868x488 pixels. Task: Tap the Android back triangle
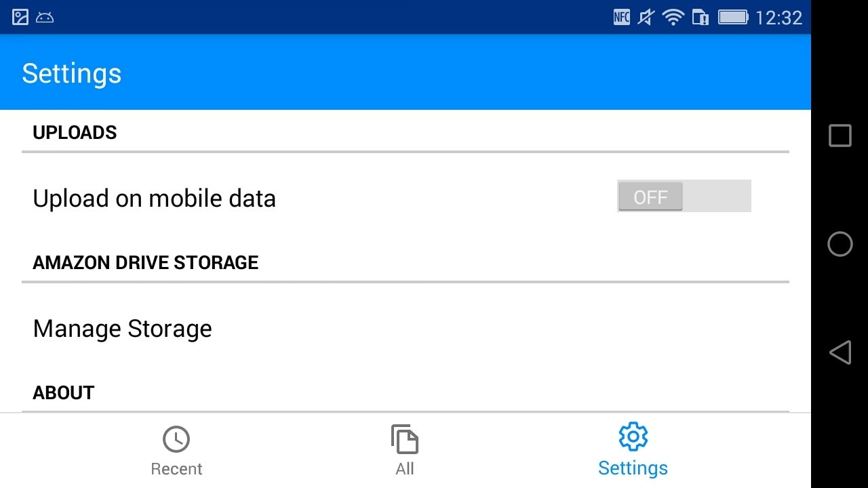coord(840,352)
